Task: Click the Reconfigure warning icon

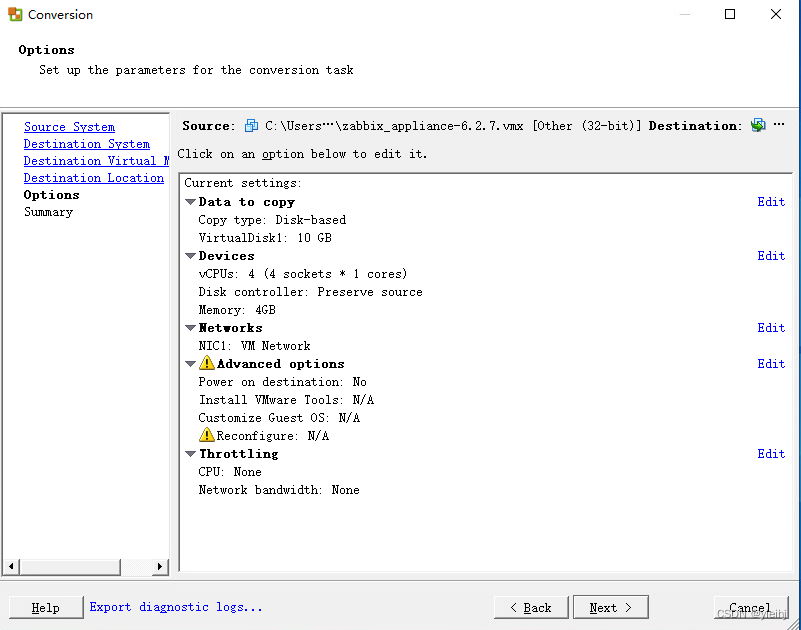Action: [x=207, y=435]
